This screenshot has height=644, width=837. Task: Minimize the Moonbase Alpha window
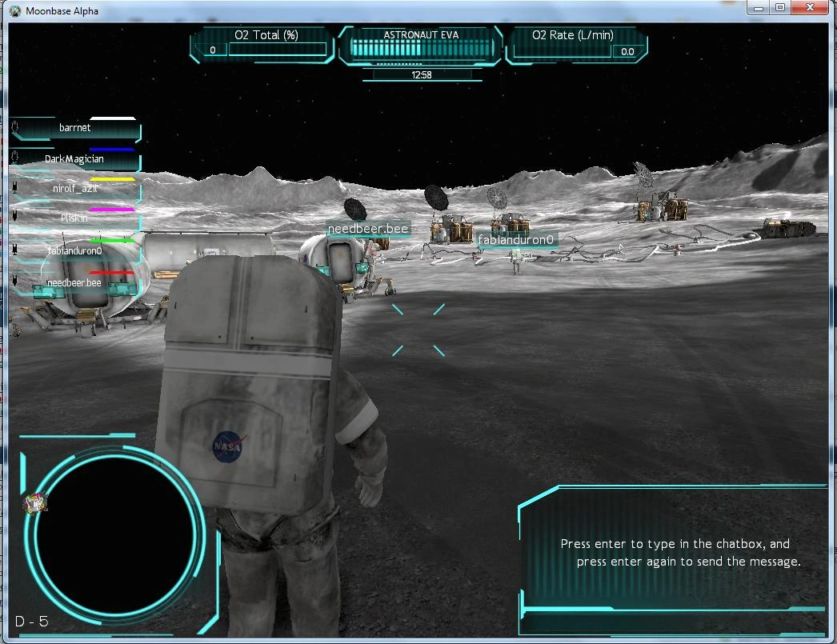759,7
